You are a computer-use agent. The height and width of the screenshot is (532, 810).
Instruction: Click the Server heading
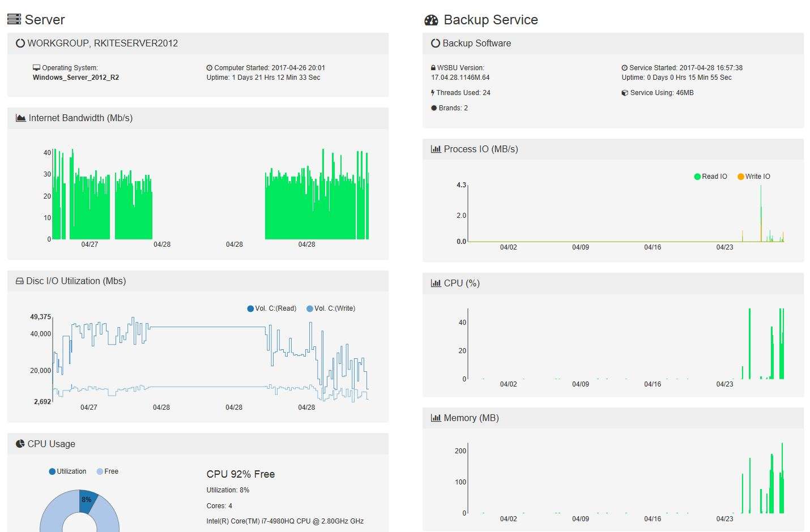(45, 20)
